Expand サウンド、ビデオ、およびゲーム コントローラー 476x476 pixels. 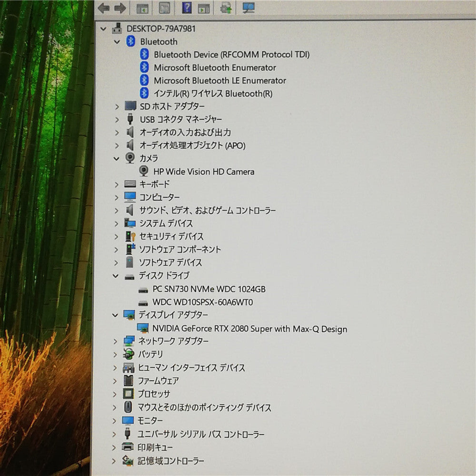(x=117, y=210)
